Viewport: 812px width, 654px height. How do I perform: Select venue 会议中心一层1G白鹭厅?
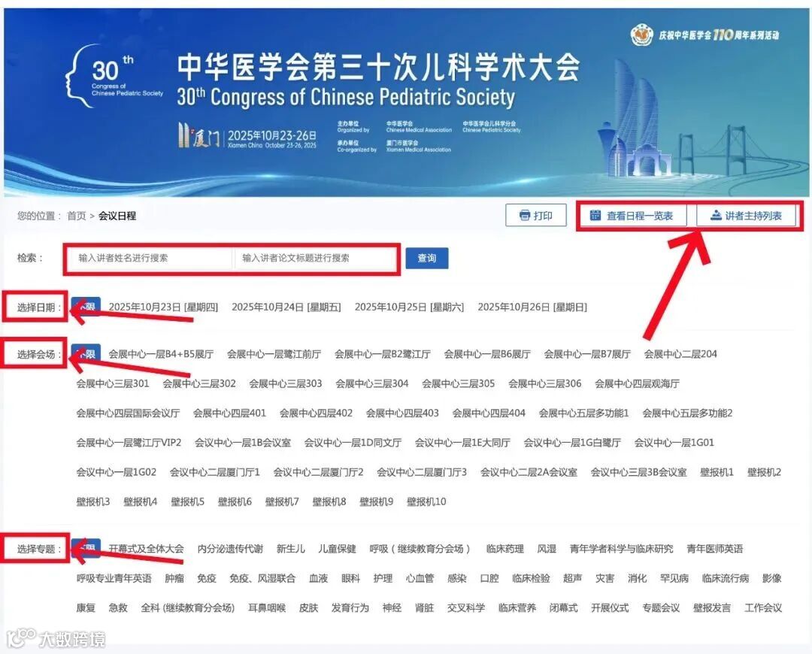coord(572,443)
